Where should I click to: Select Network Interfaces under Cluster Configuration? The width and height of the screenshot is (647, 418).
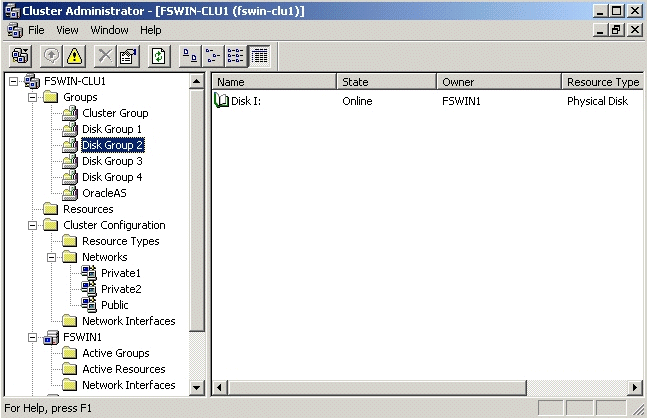pos(128,321)
